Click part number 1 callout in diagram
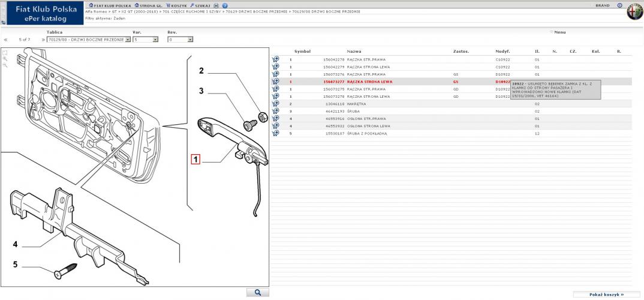This screenshot has width=644, height=300. point(195,159)
